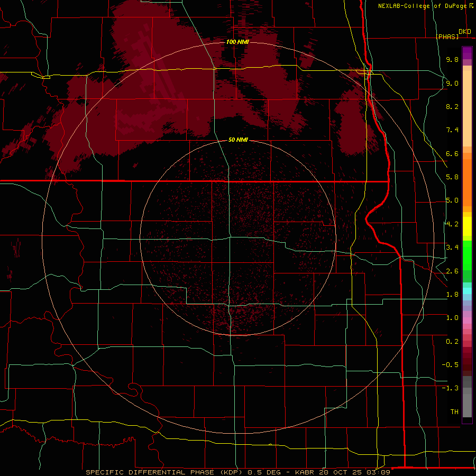Select the 3.4 value on the color scale

(x=452, y=248)
